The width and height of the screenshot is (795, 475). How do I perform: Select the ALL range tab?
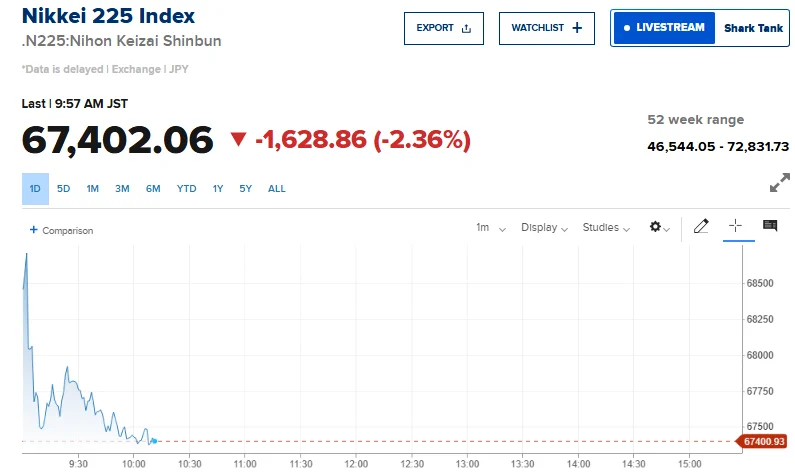pyautogui.click(x=277, y=189)
